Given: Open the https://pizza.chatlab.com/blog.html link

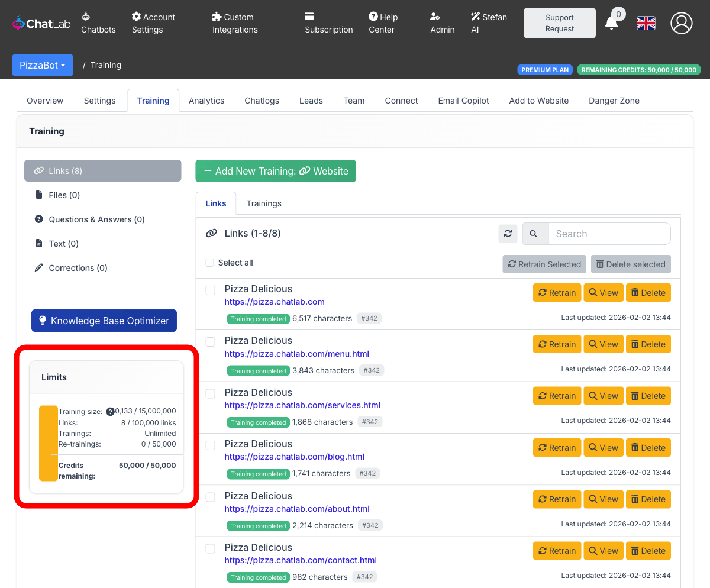Looking at the screenshot, I should point(294,457).
